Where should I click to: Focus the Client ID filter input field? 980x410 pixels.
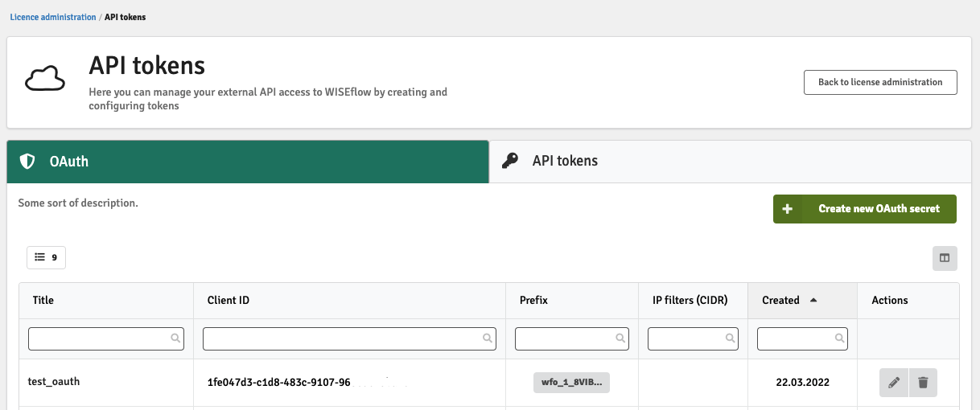click(349, 338)
